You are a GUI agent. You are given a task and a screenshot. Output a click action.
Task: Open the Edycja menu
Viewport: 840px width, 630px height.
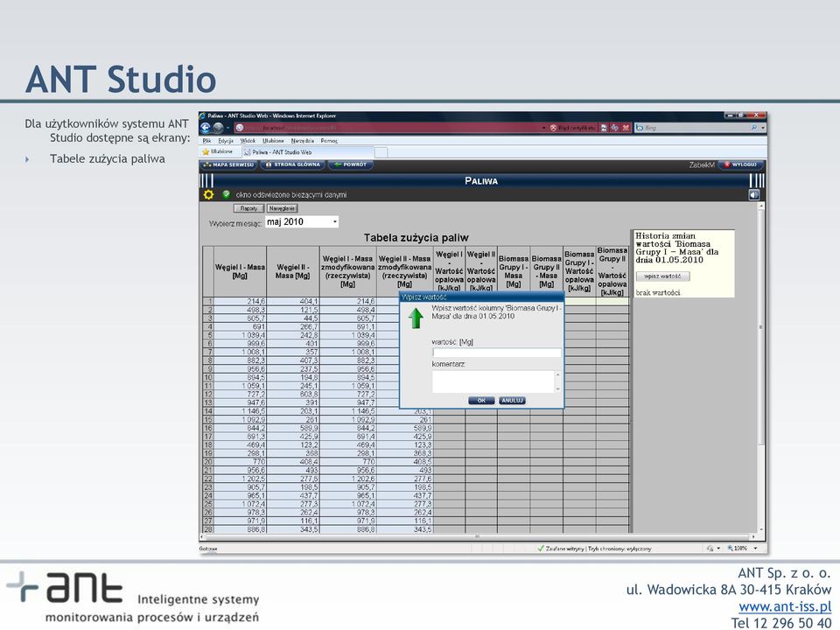point(226,141)
